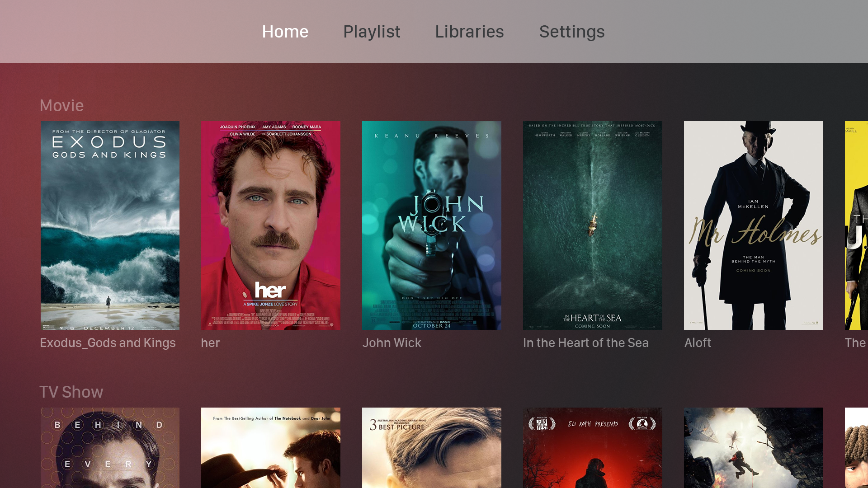Select the Exodus Gods and Kings poster
The width and height of the screenshot is (868, 488).
point(110,225)
